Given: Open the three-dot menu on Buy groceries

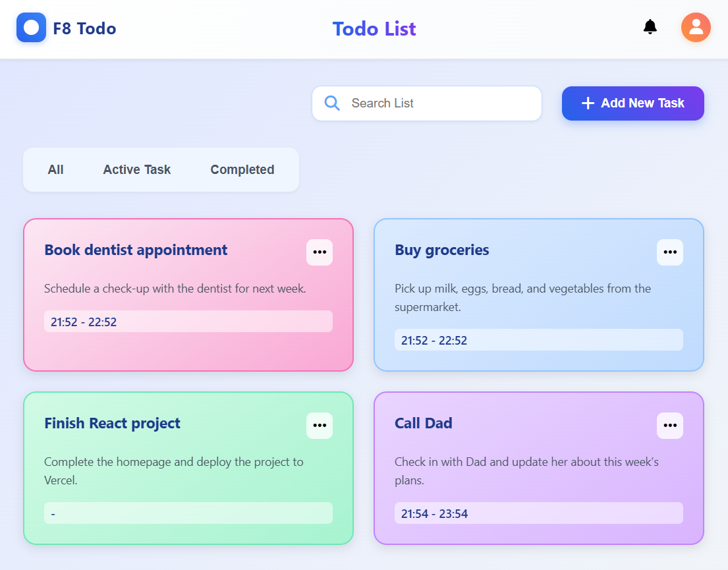Looking at the screenshot, I should [670, 252].
